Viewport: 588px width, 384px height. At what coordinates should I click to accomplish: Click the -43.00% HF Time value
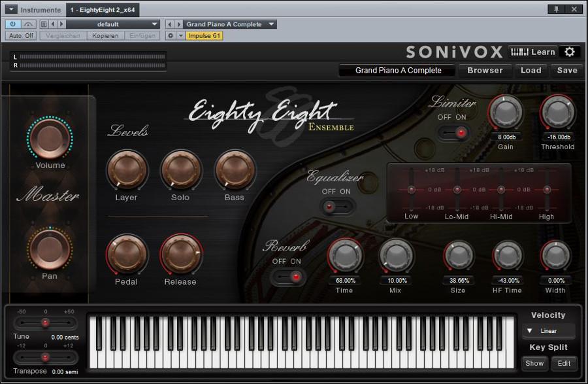tap(508, 281)
